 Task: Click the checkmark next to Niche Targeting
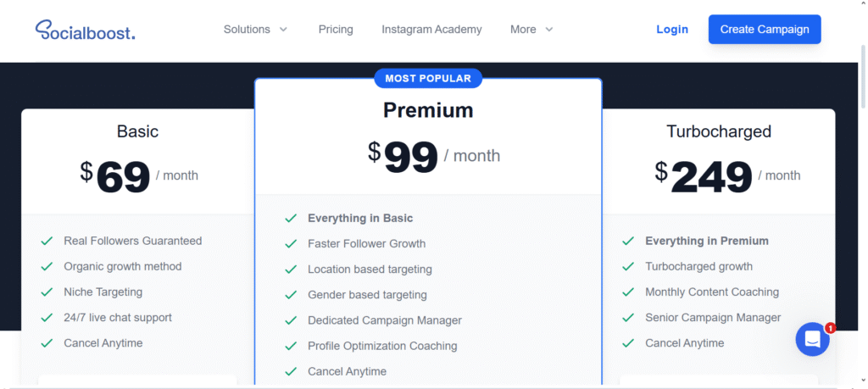[x=47, y=292]
